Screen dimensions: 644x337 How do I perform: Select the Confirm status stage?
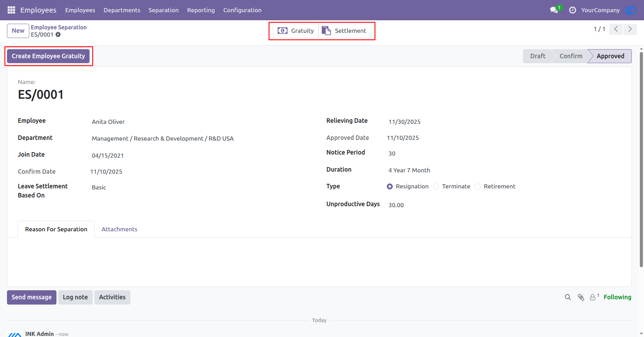pos(571,56)
